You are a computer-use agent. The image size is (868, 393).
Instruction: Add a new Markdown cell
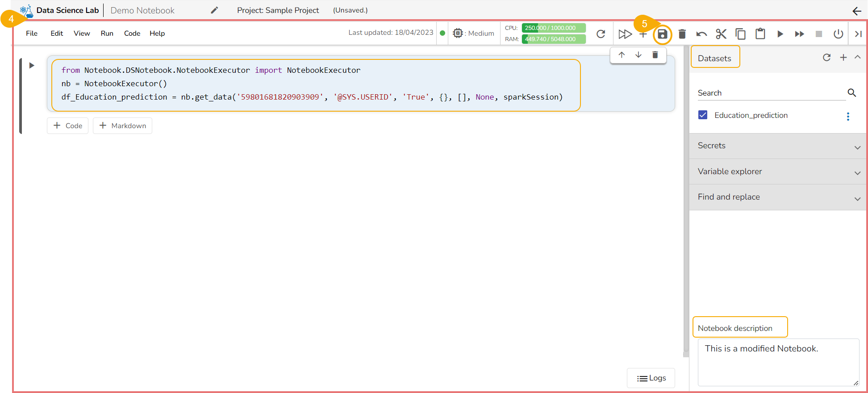pyautogui.click(x=122, y=126)
